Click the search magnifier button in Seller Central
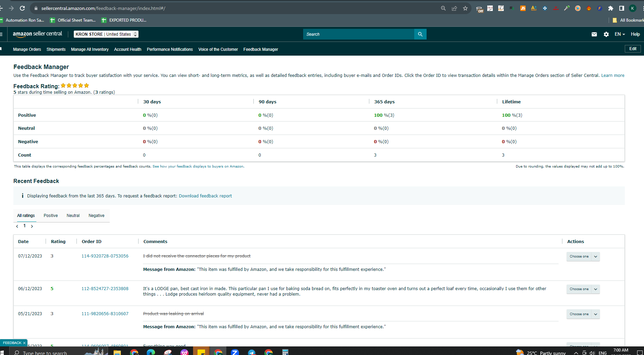 coord(420,34)
